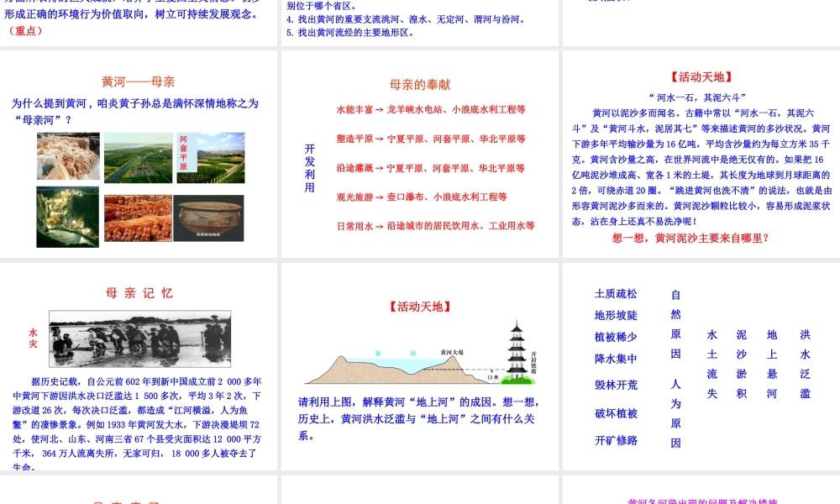Select the aerial river farmland photo

[x=139, y=158]
